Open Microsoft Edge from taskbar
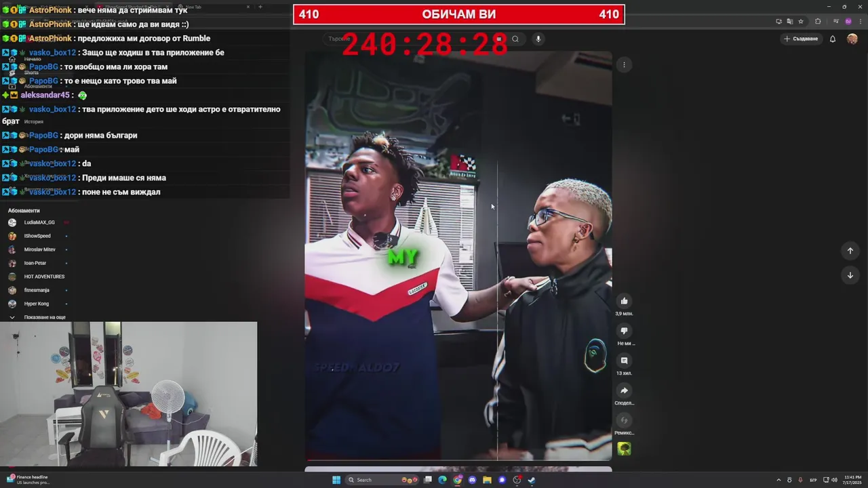 (442, 480)
